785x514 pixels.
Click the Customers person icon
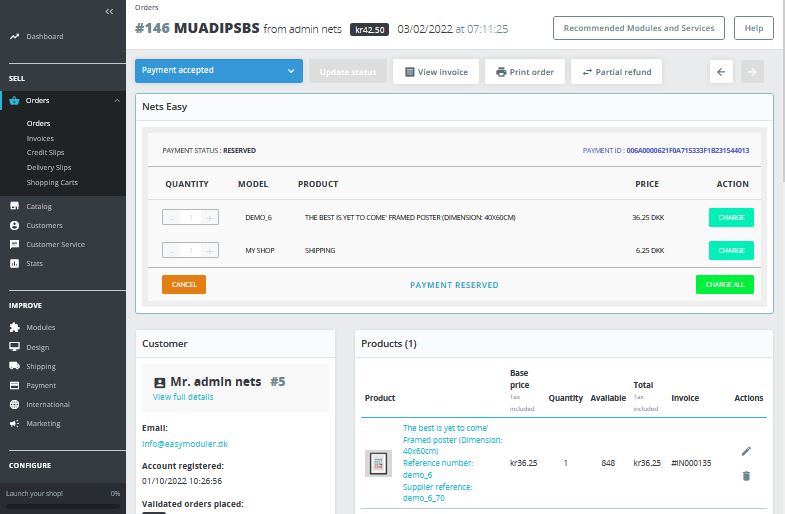click(15, 225)
